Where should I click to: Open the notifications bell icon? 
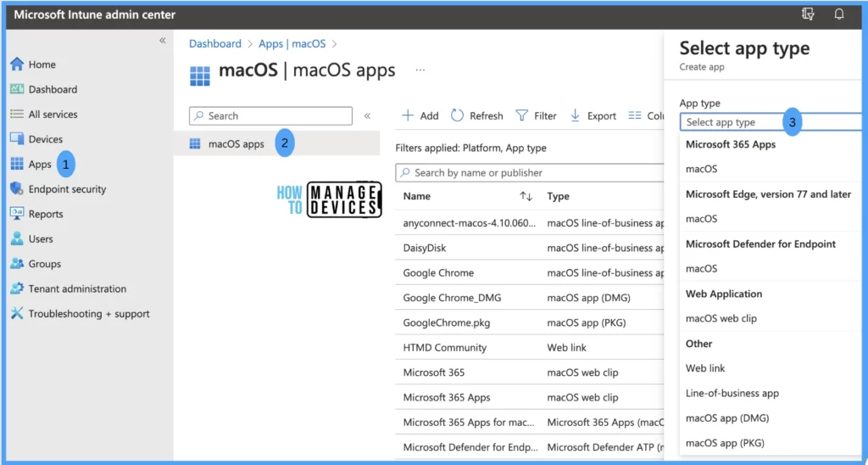click(x=839, y=14)
